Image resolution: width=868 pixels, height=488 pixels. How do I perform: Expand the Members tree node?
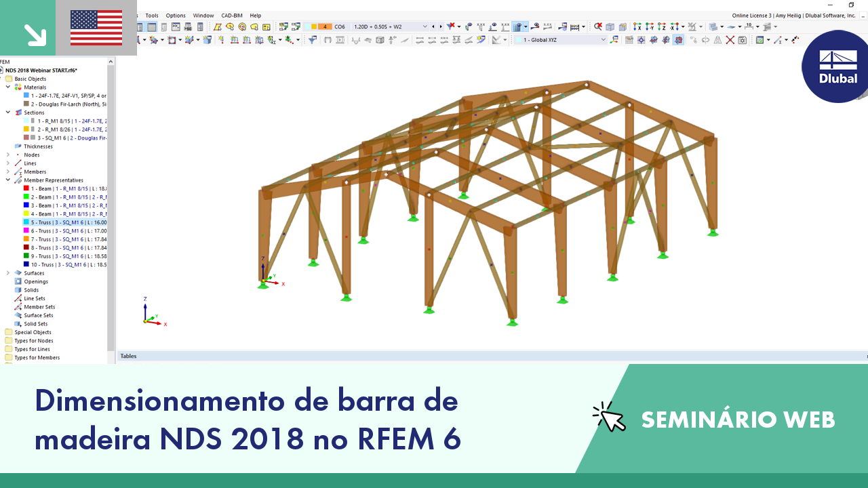[8, 171]
